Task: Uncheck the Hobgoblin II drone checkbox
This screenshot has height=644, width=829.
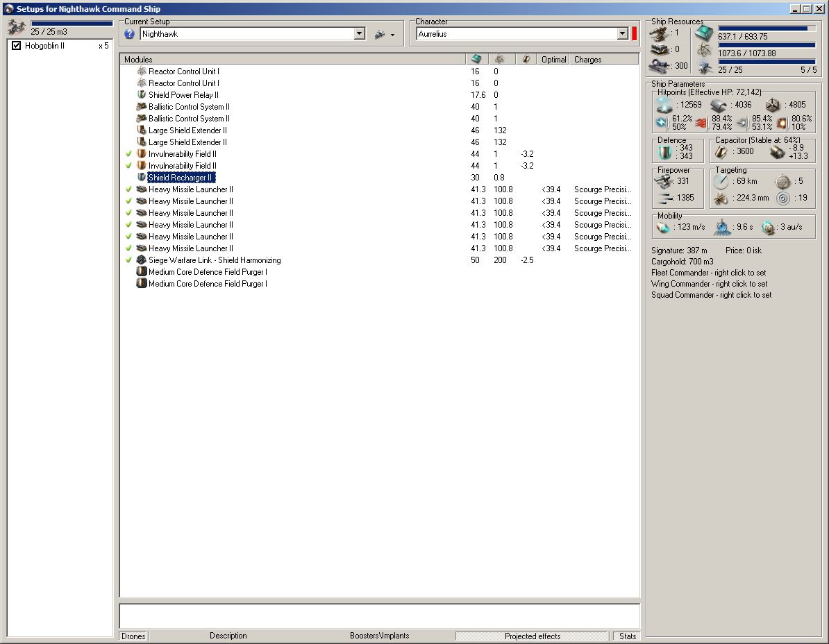Action: tap(17, 46)
